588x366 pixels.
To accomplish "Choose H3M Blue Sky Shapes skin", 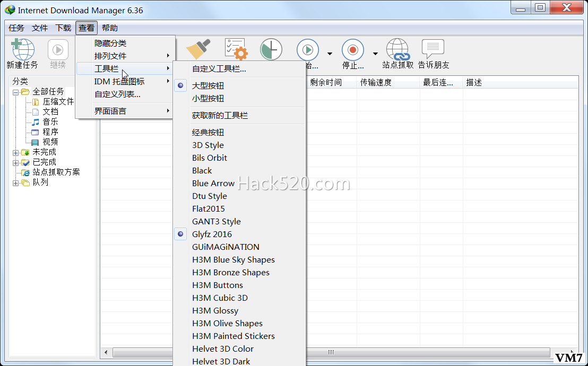I will 234,260.
